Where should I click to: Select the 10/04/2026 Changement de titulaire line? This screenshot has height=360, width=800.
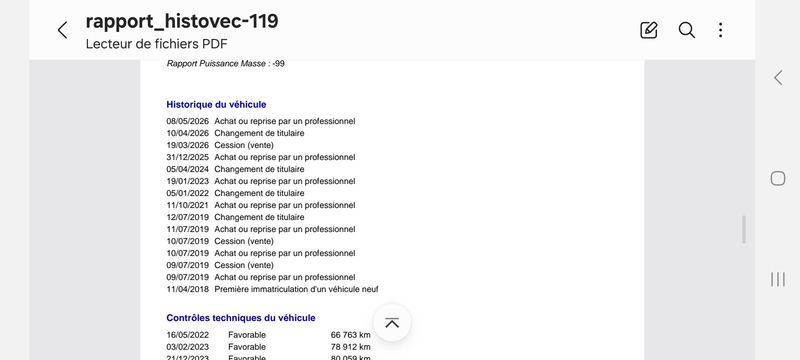click(x=235, y=133)
